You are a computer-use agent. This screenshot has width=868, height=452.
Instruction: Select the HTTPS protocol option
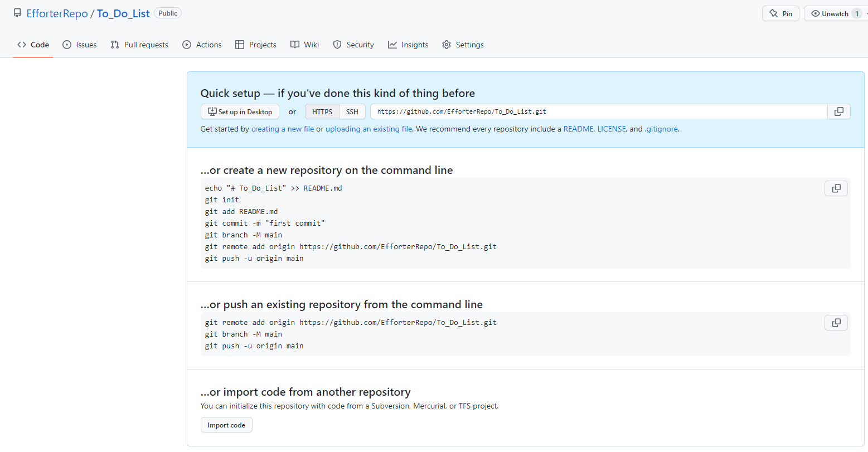coord(322,111)
